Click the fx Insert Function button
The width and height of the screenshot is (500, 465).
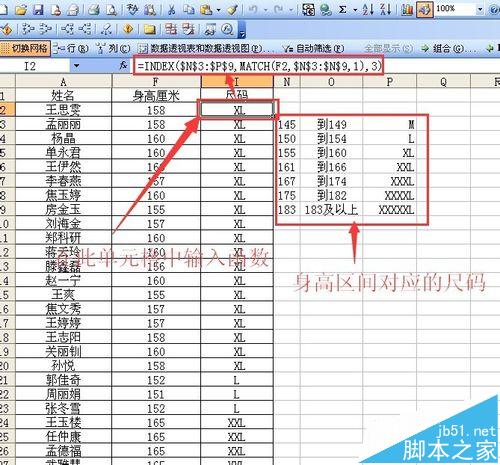tap(124, 65)
